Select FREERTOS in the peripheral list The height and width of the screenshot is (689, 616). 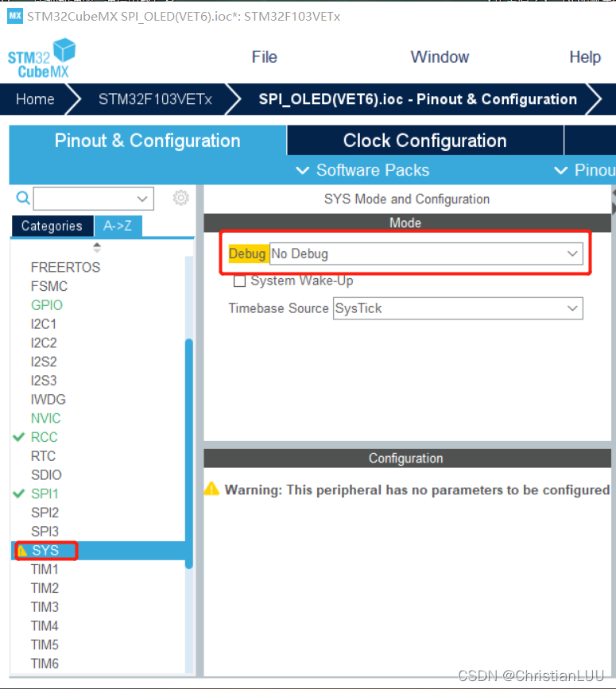coord(65,267)
